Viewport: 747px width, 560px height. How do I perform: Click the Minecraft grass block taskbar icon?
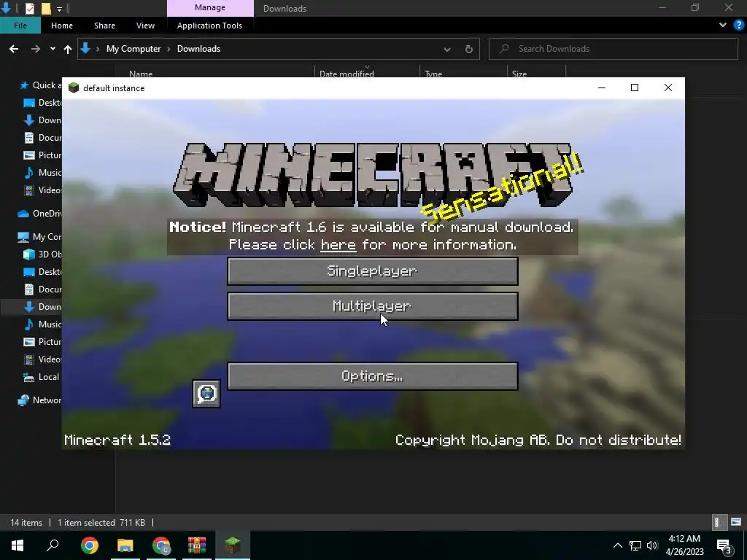click(233, 545)
